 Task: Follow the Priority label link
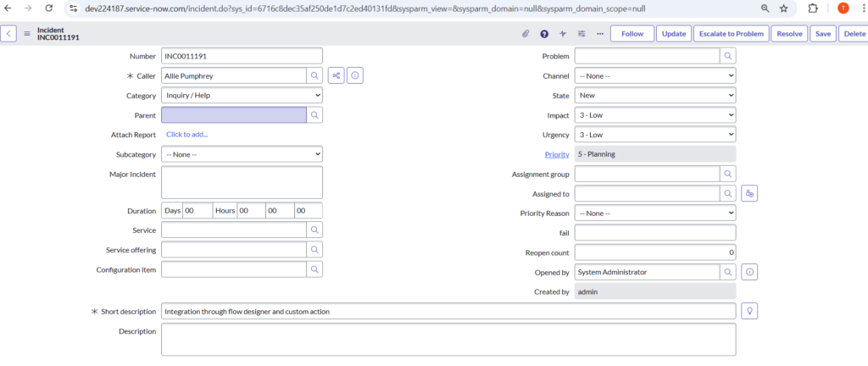tap(556, 154)
